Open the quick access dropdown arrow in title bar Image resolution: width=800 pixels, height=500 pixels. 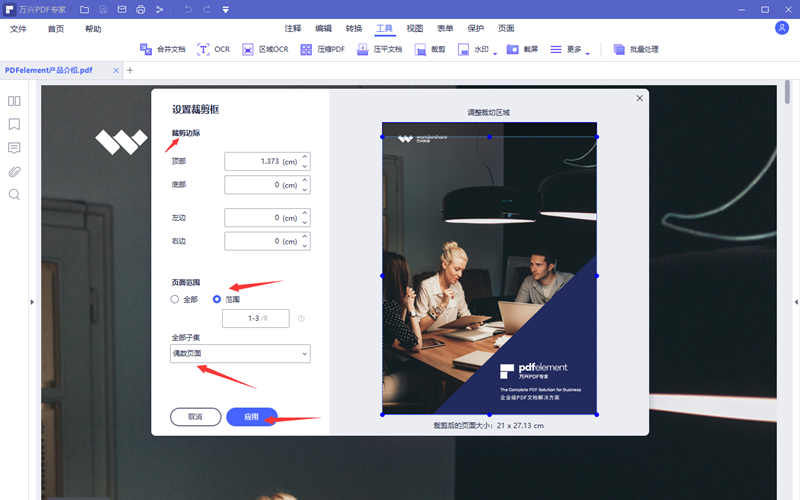(x=226, y=10)
